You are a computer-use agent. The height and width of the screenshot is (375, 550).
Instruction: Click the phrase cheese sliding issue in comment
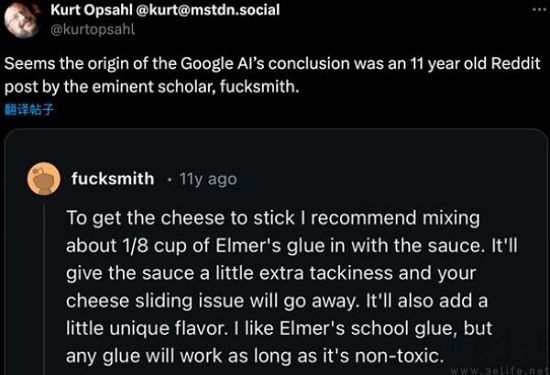pyautogui.click(x=155, y=301)
